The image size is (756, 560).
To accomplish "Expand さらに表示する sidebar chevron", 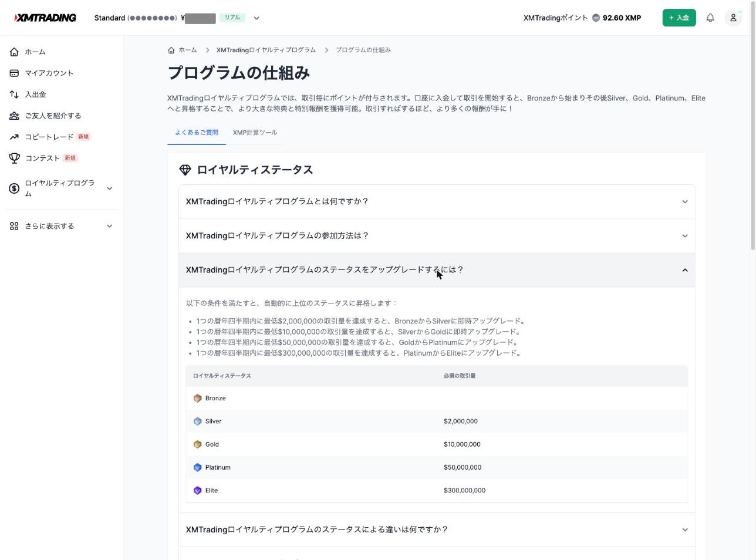I will point(109,226).
